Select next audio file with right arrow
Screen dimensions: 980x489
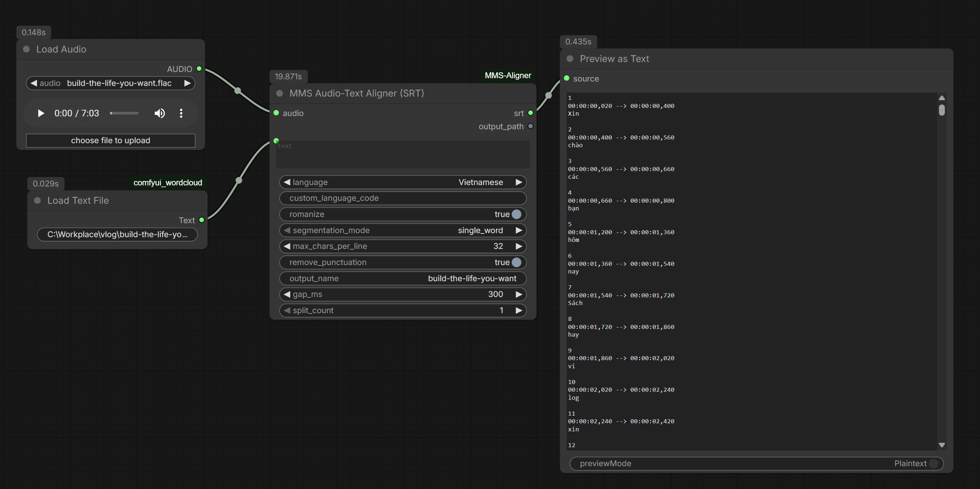pos(187,83)
